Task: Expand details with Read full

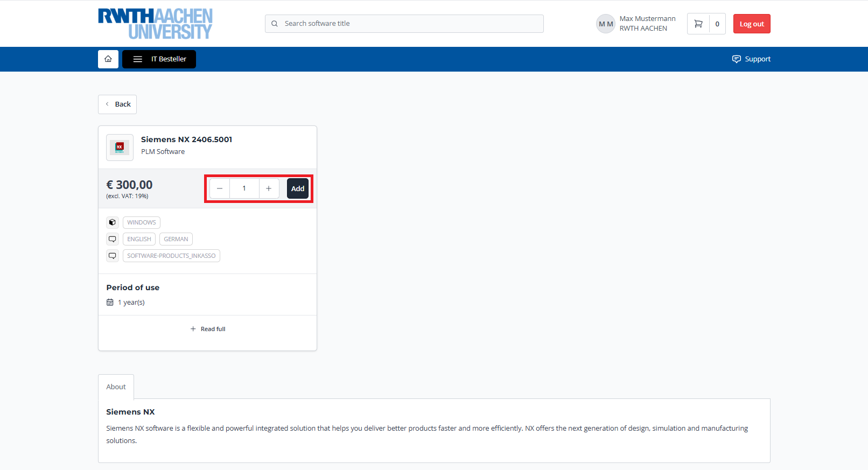Action: pos(208,329)
